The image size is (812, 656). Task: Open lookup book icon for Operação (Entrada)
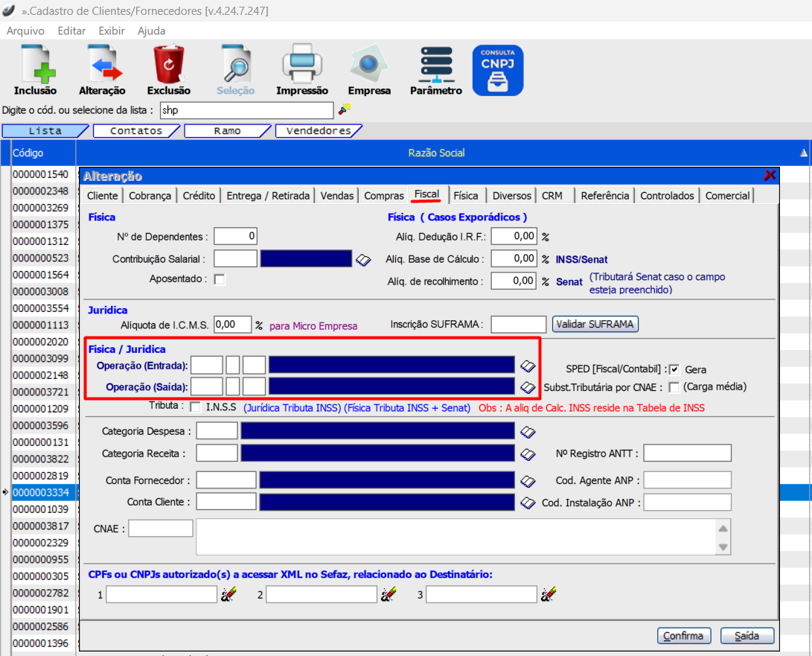click(x=528, y=366)
